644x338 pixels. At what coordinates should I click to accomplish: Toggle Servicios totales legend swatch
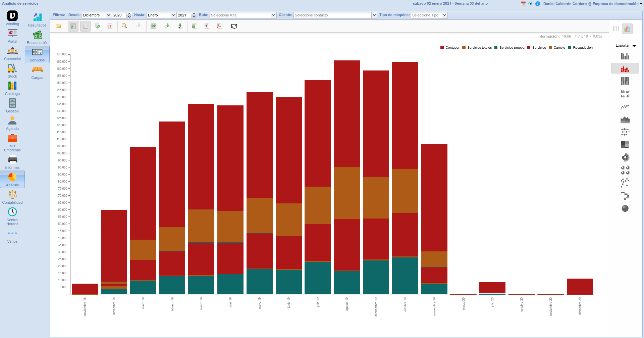click(464, 48)
